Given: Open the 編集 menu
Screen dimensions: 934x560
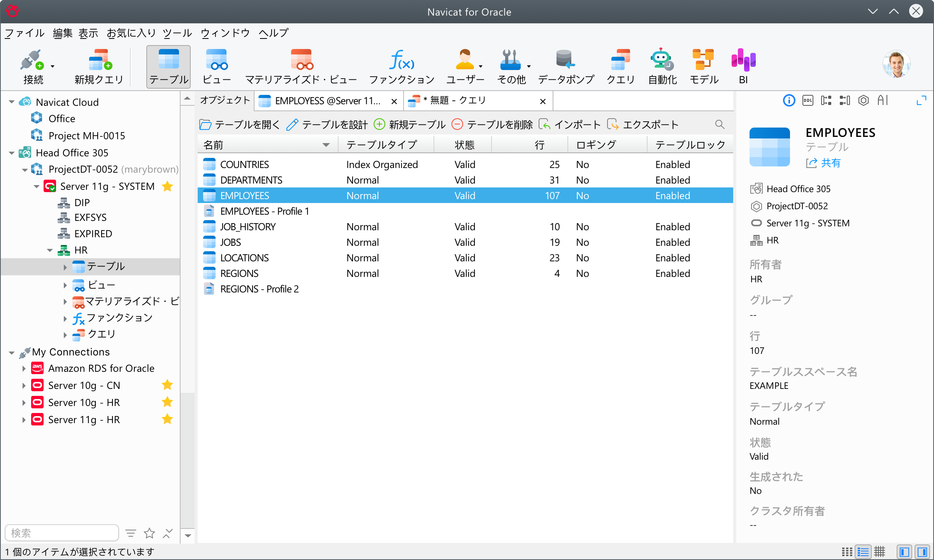Looking at the screenshot, I should [63, 33].
